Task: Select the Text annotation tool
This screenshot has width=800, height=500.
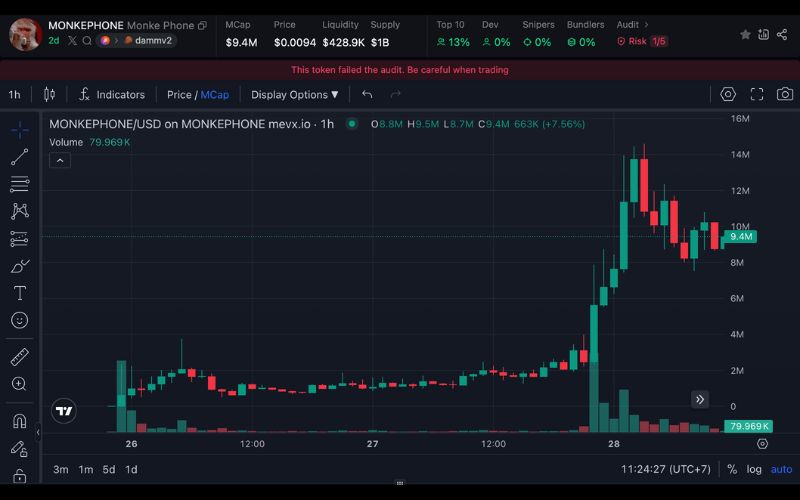Action: [19, 293]
